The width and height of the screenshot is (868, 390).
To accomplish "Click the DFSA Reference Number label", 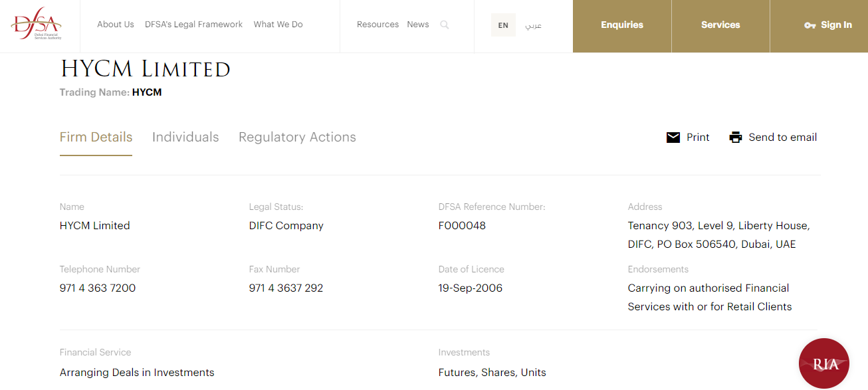I will point(492,207).
